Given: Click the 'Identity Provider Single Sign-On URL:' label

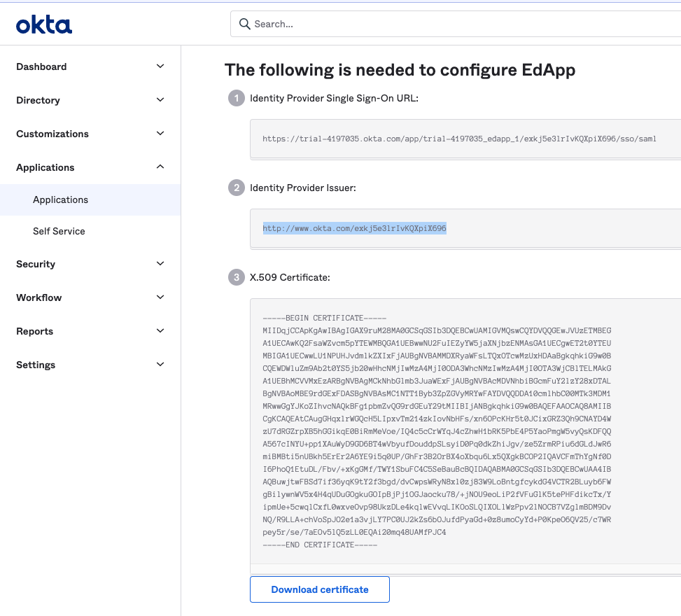Looking at the screenshot, I should click(334, 98).
